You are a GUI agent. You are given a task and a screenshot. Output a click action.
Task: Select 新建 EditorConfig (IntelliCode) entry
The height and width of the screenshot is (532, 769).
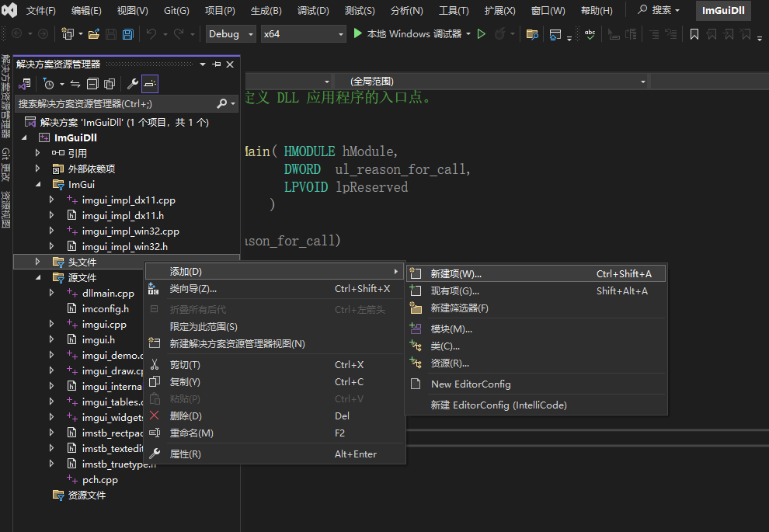(536, 405)
